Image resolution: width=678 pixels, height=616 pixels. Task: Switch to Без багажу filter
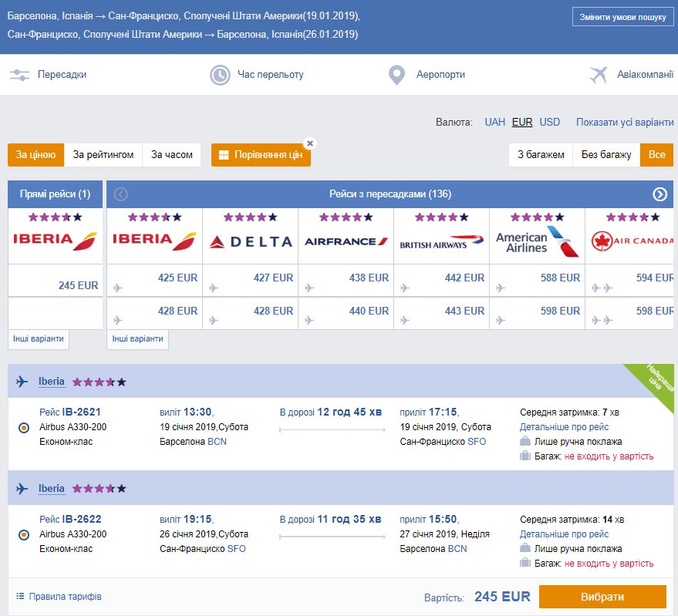(606, 155)
